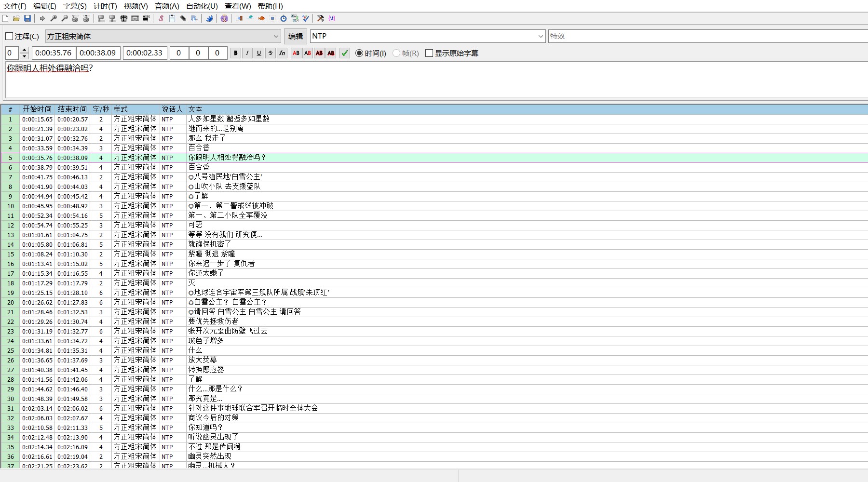Viewport: 868px width, 482px height.
Task: Open the Automation manager icon
Action: [209, 18]
